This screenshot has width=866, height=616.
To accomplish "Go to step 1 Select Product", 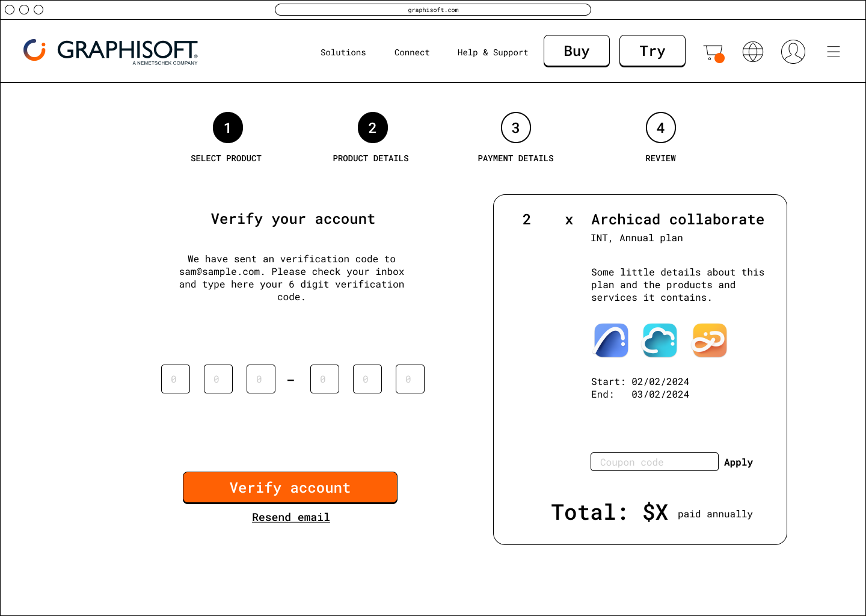I will tap(227, 128).
